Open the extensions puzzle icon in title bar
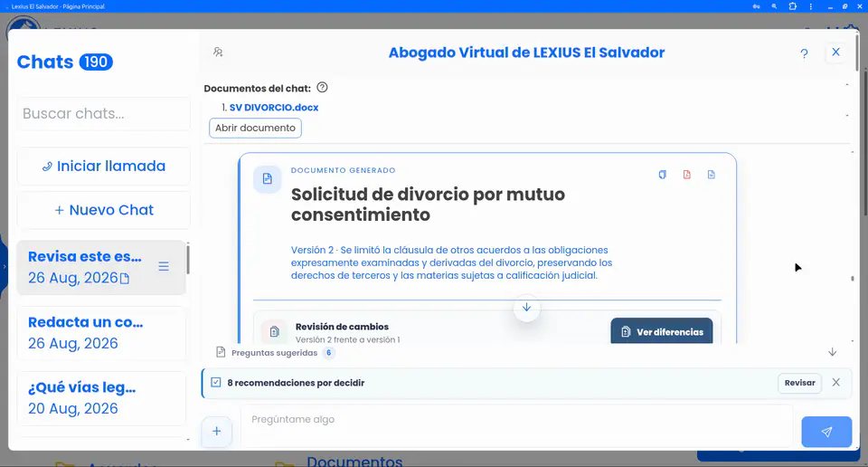The width and height of the screenshot is (868, 467). 793,6
